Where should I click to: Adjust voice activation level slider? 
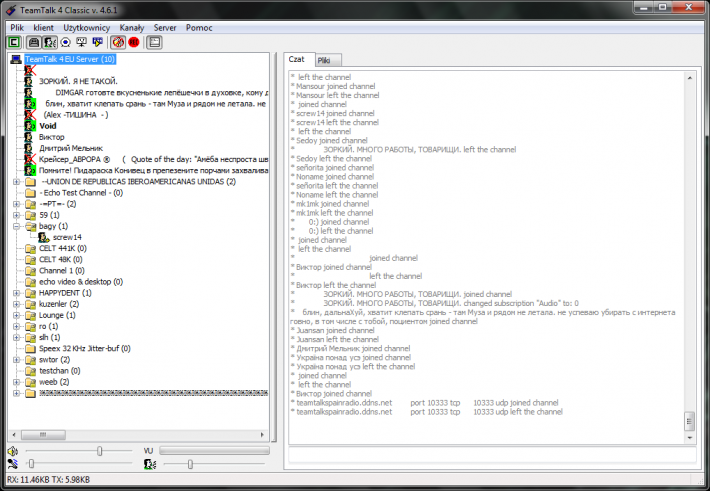click(190, 464)
